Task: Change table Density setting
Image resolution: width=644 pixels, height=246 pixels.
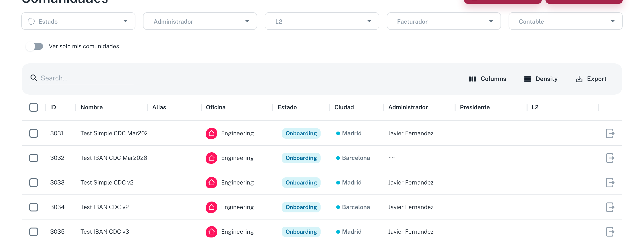Action: (541, 79)
